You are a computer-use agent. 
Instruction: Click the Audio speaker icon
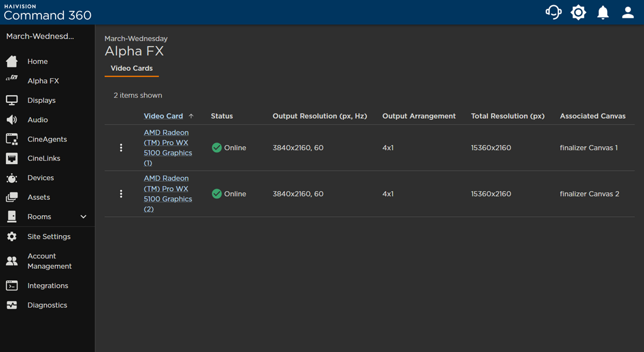tap(12, 119)
